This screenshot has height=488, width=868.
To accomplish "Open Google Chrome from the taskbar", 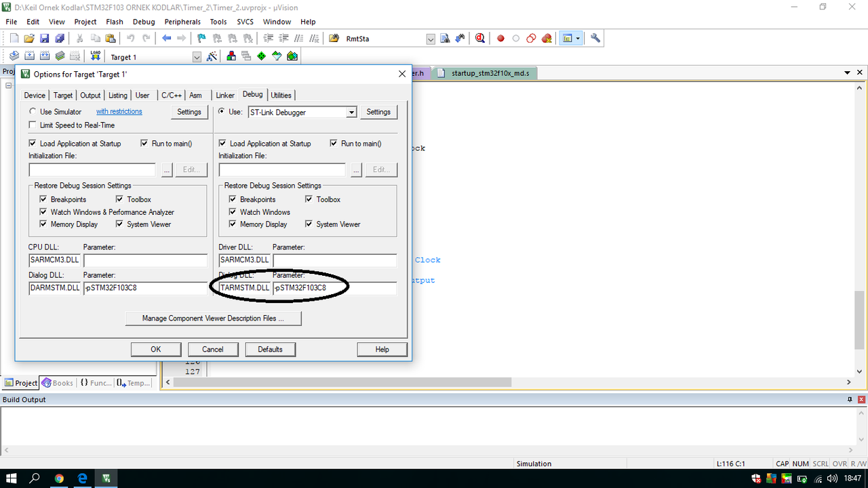I will 59,479.
